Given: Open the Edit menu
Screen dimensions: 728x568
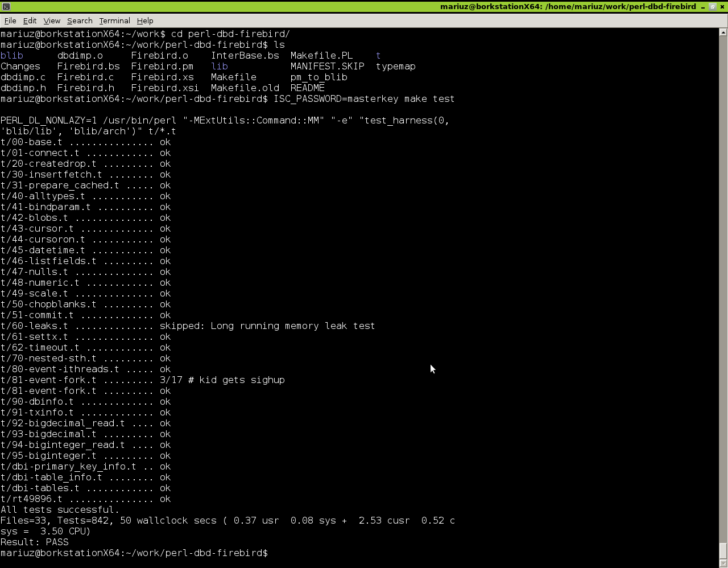Looking at the screenshot, I should point(30,20).
